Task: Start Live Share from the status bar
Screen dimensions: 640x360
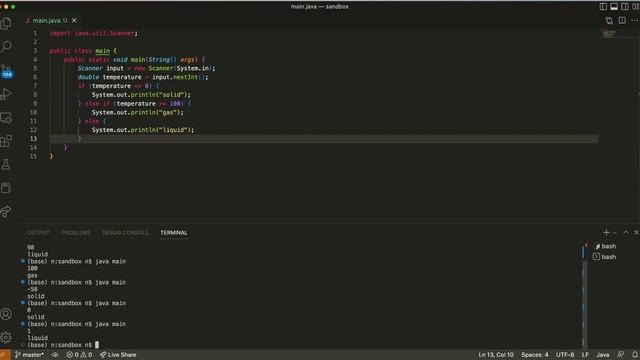Action: pos(118,355)
